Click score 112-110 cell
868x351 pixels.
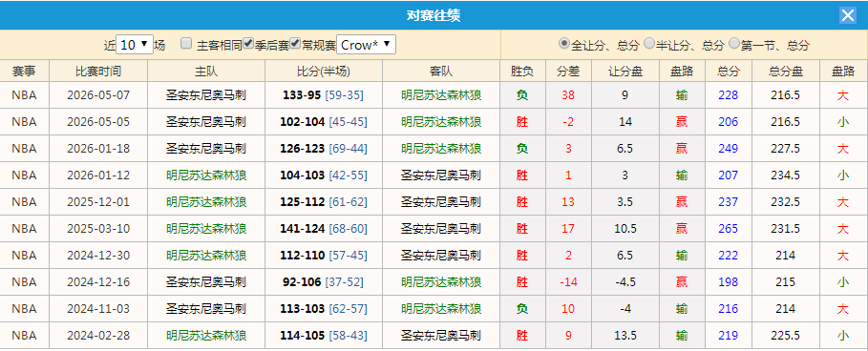coord(304,256)
